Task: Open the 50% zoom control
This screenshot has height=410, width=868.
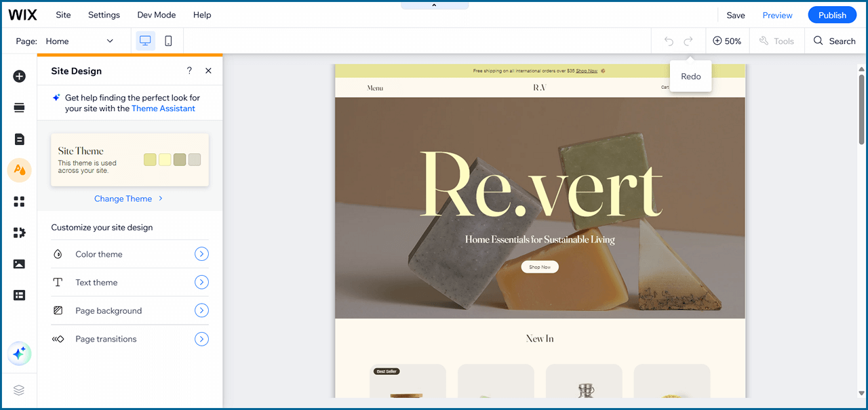Action: (727, 41)
